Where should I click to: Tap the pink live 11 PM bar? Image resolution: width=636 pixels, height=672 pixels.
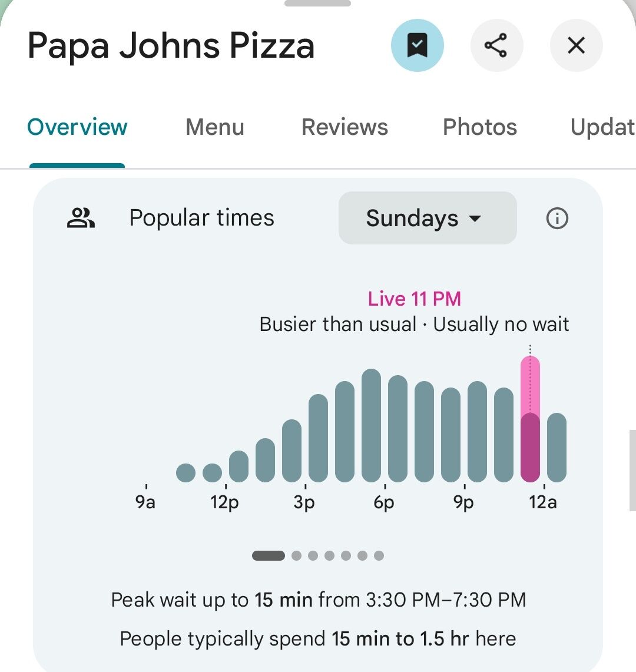530,419
